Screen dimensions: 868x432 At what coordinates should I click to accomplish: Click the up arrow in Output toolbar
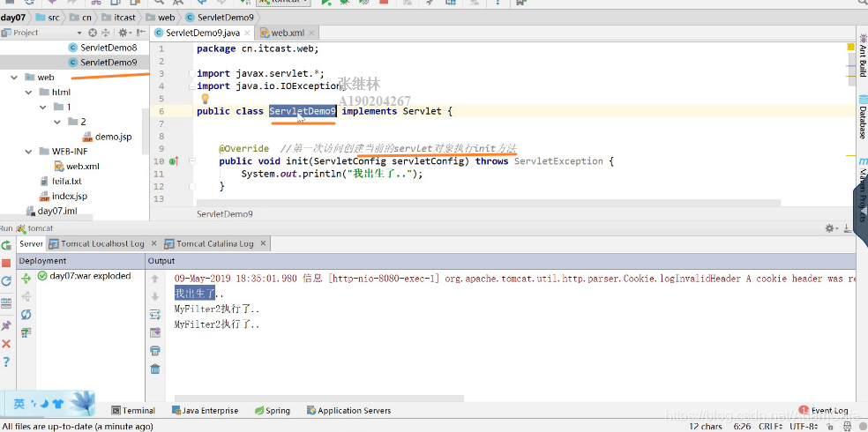pos(155,279)
